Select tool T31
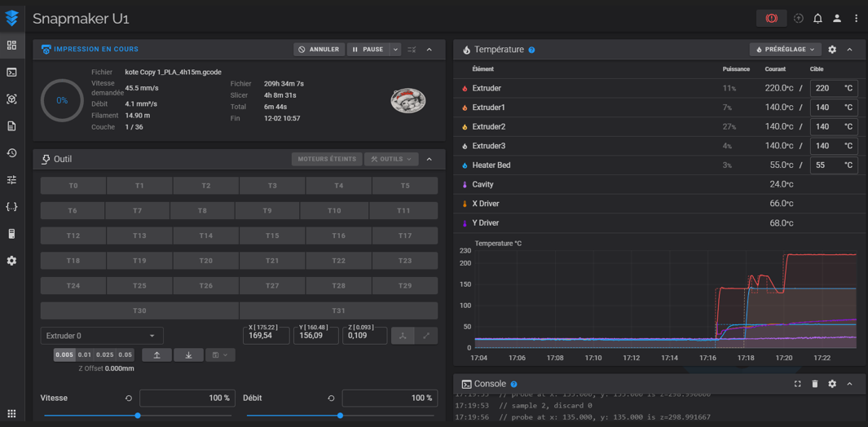This screenshot has width=868, height=427. coord(339,310)
